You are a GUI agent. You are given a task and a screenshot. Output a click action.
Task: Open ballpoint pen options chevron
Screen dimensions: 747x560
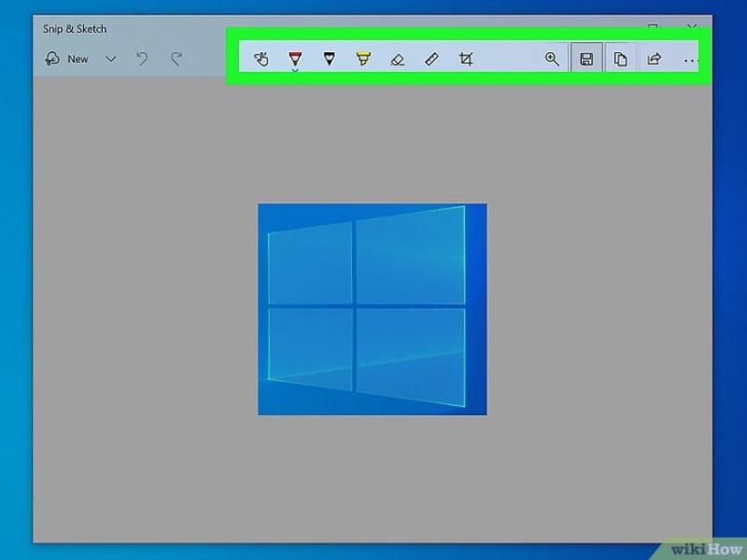295,70
